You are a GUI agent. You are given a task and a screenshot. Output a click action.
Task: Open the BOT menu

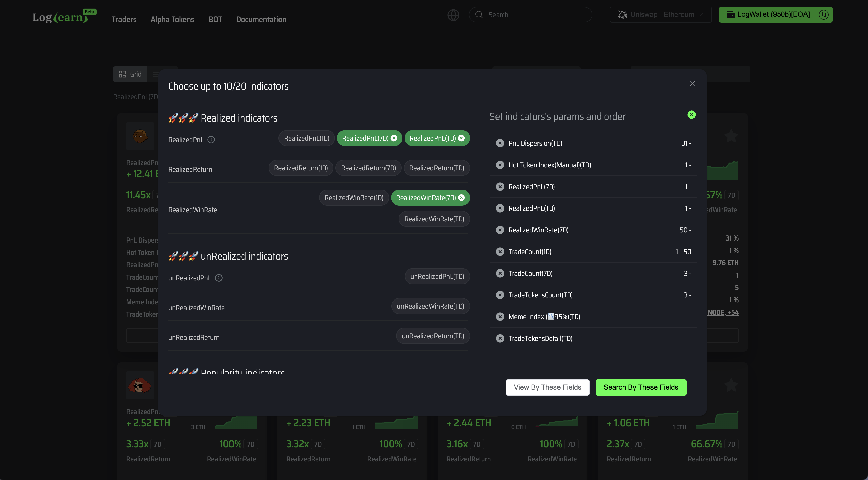[x=215, y=20]
